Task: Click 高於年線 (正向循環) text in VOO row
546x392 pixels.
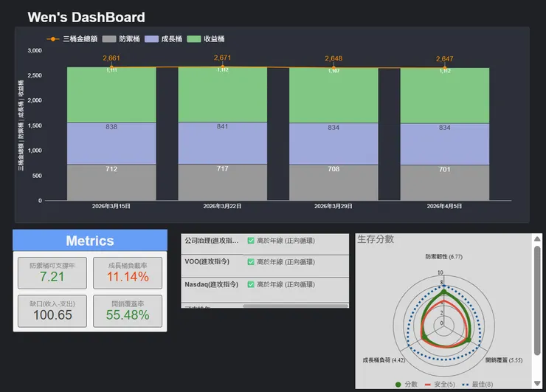Action: coord(286,261)
